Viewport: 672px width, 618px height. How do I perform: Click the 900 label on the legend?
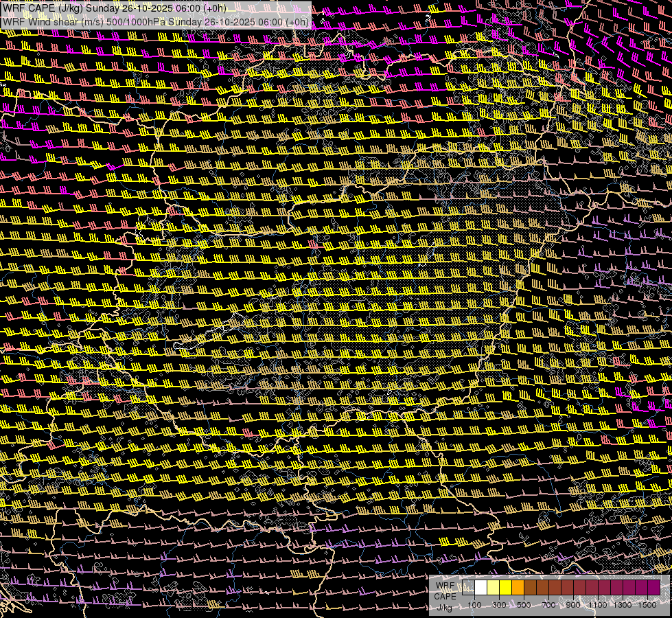573,605
